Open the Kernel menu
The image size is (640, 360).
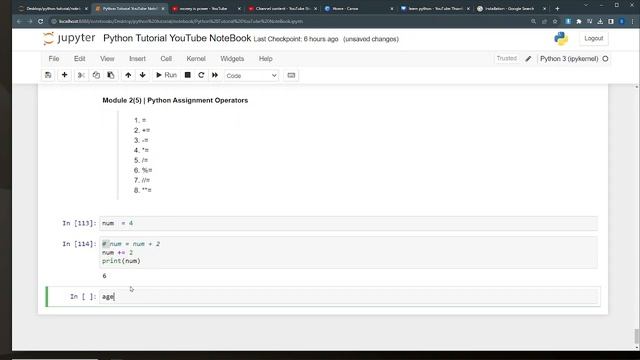(x=196, y=59)
